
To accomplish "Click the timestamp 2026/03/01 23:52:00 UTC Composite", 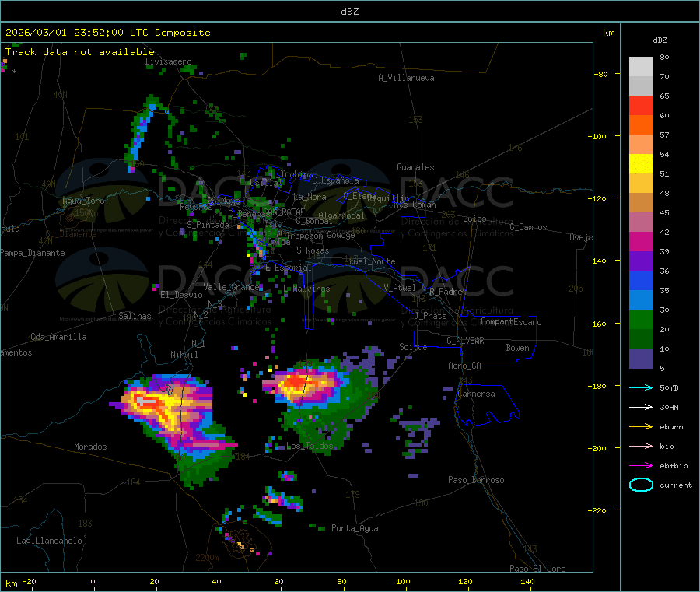I will coord(107,33).
